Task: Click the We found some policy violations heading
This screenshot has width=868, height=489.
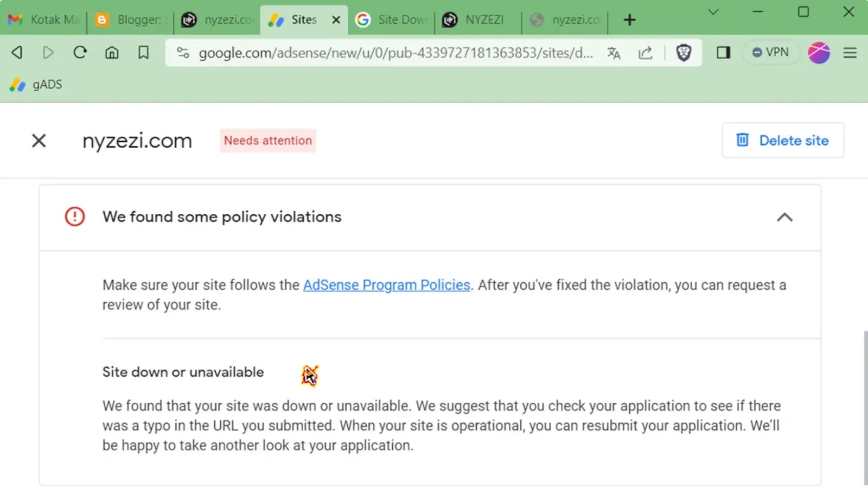Action: 222,217
